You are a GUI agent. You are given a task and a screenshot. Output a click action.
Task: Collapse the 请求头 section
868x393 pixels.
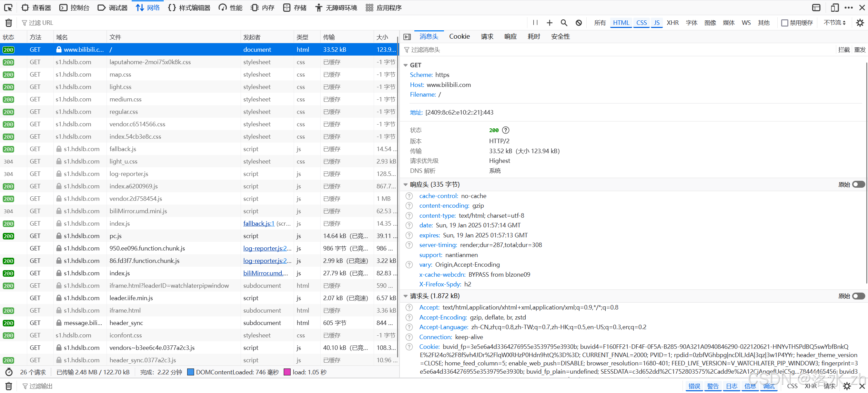tap(406, 296)
